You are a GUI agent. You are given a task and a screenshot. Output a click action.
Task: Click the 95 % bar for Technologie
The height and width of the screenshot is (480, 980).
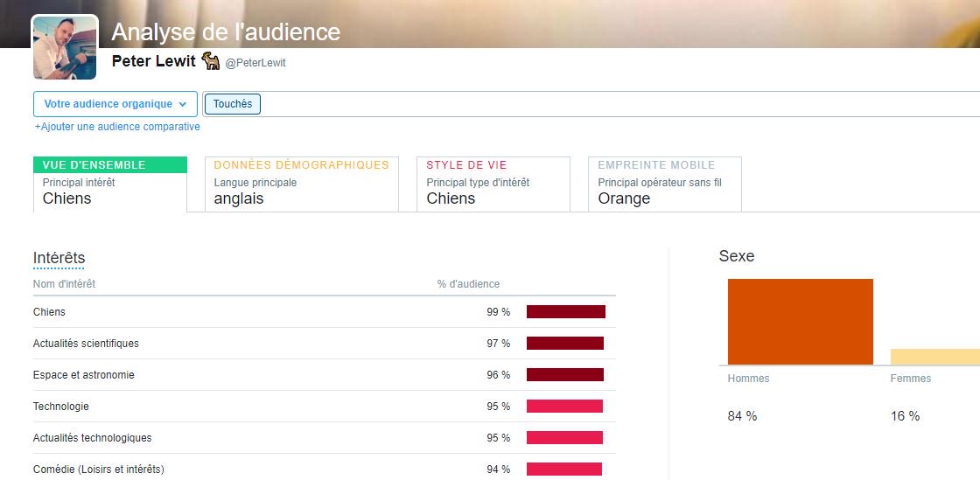point(564,407)
